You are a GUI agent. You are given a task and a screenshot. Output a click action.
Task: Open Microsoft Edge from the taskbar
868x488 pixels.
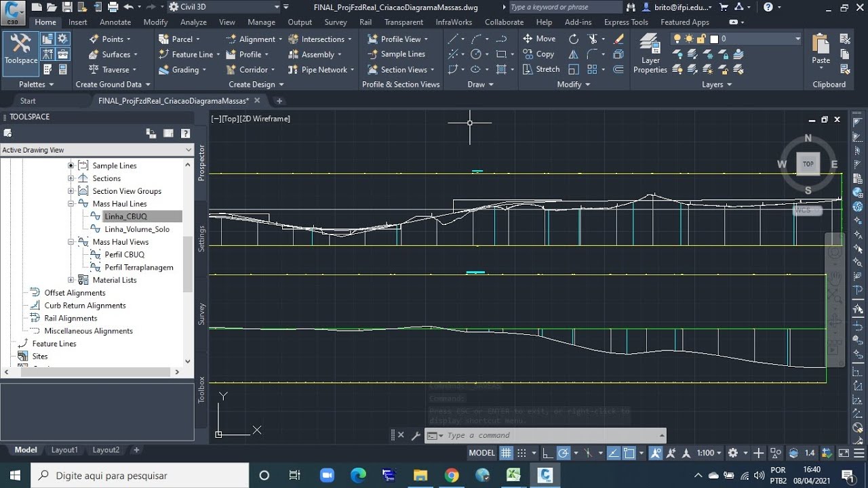point(359,475)
